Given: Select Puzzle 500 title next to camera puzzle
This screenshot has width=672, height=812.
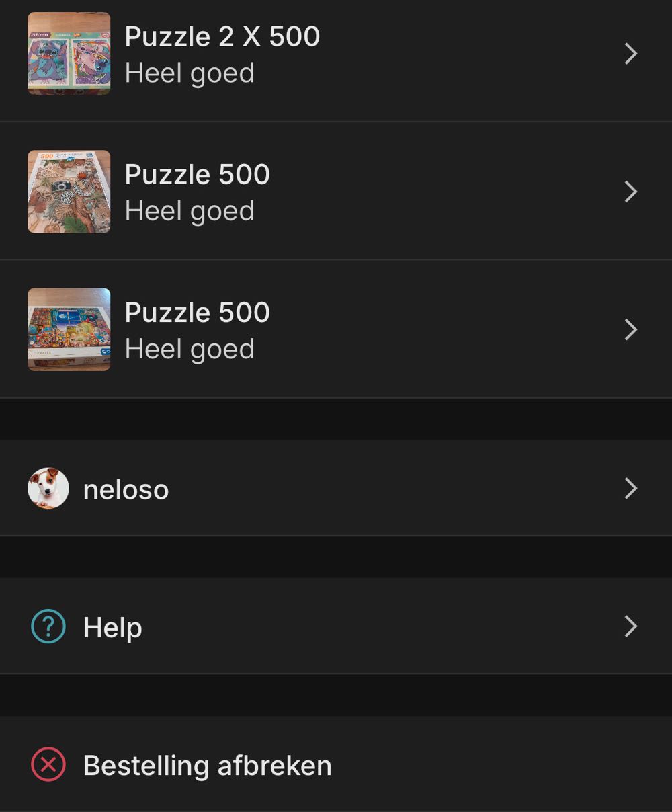Looking at the screenshot, I should pyautogui.click(x=197, y=175).
